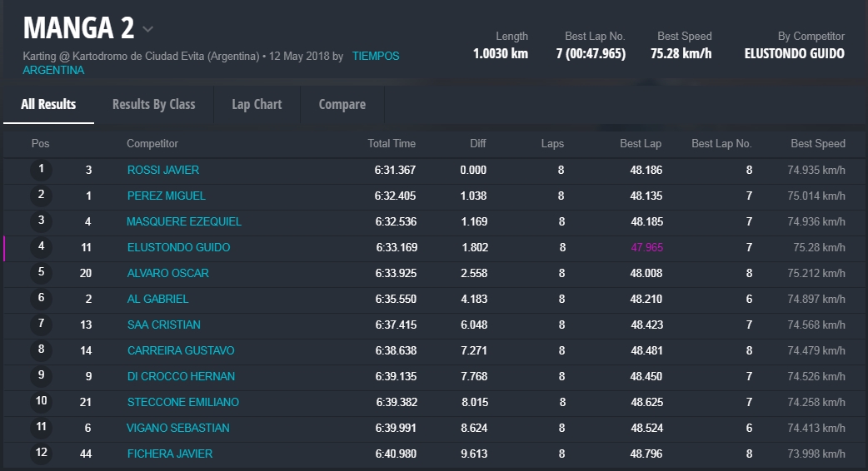
Task: Select competitor PEREZ MIGUEL
Action: (x=166, y=196)
